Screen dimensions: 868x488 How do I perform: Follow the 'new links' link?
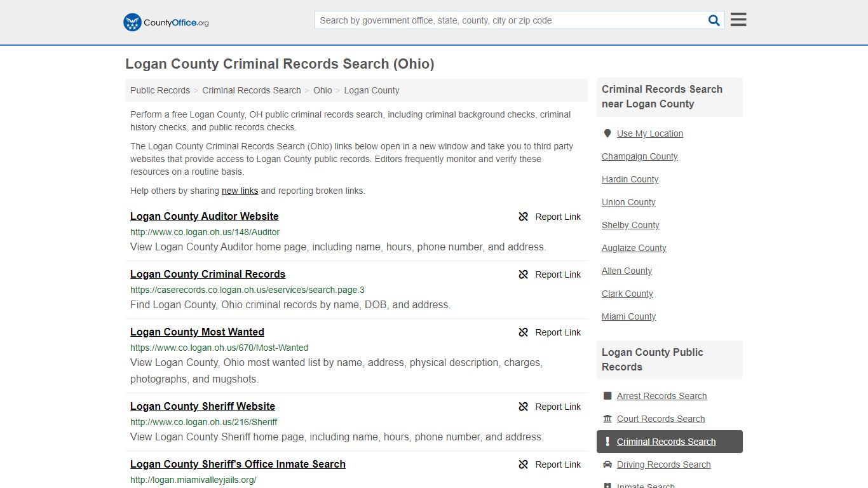coord(240,191)
